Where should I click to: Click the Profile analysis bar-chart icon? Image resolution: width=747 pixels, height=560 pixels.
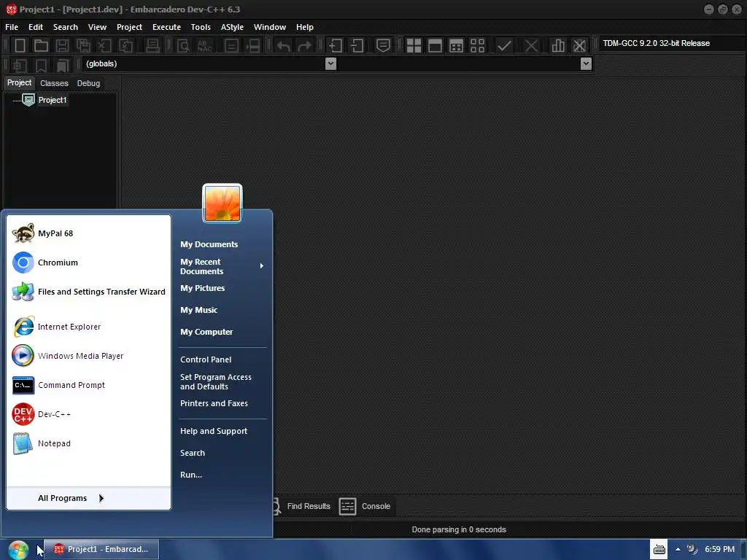point(558,46)
